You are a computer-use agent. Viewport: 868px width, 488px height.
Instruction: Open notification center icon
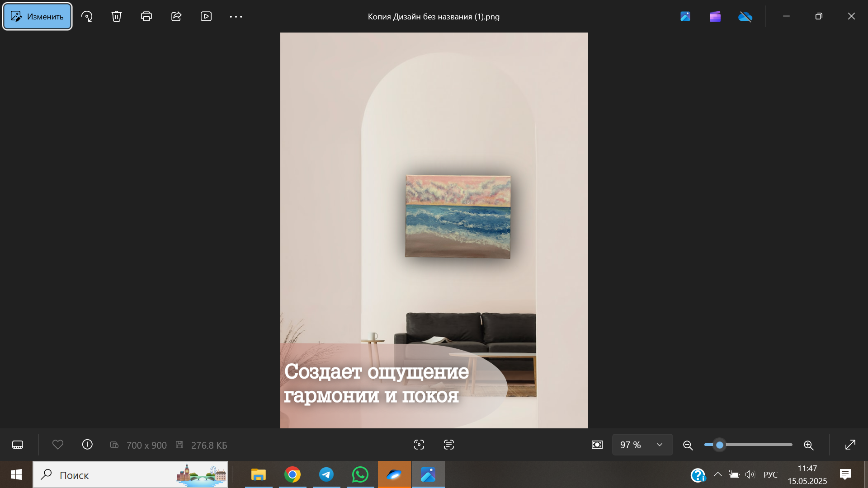pyautogui.click(x=845, y=474)
